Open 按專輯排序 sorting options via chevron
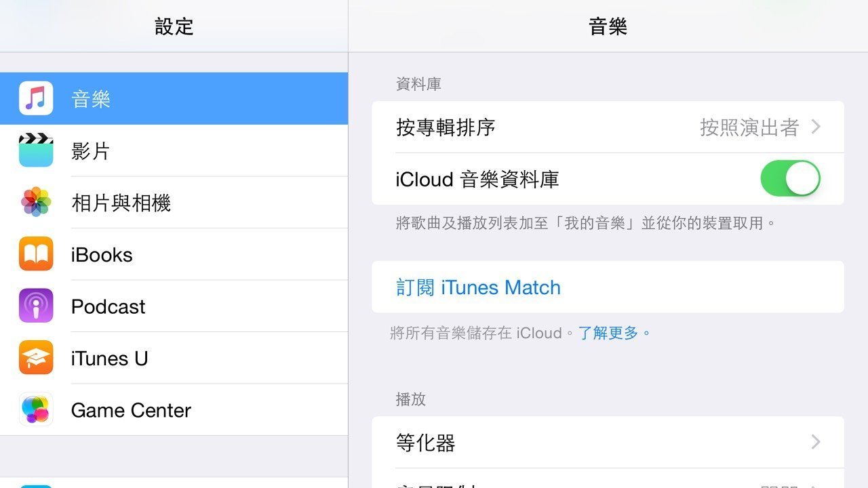868x488 pixels. pos(816,127)
